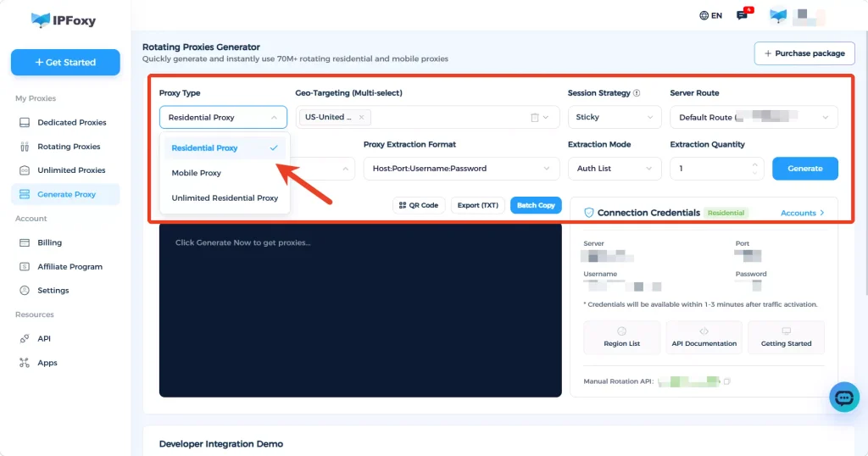Click the Generate button
The height and width of the screenshot is (456, 868).
pyautogui.click(x=805, y=169)
